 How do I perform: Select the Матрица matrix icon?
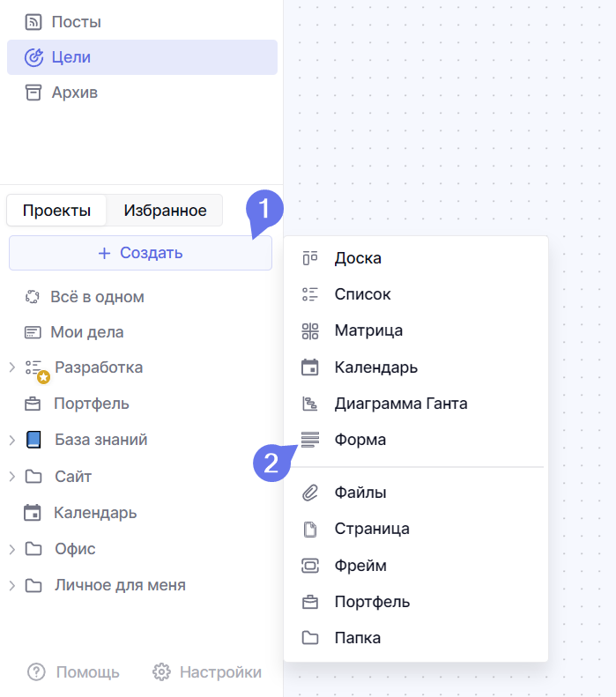point(309,331)
